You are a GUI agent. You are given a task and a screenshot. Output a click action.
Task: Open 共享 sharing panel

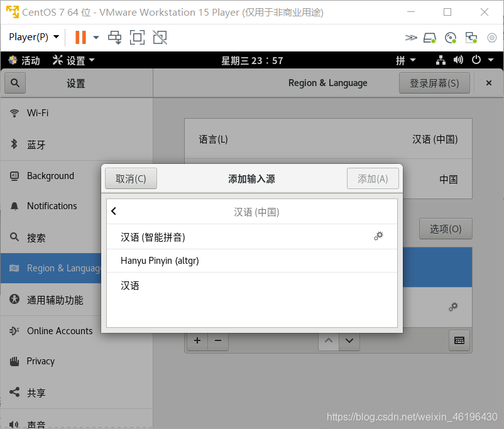coord(76,393)
